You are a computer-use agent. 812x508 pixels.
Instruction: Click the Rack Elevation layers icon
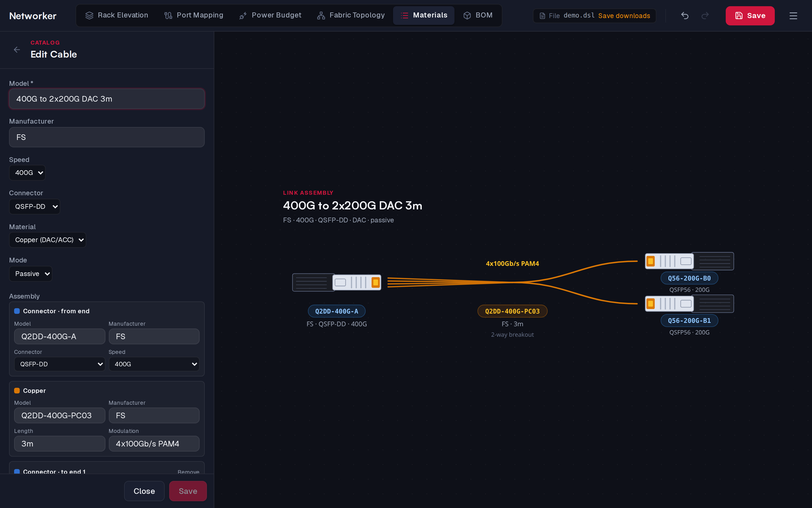pyautogui.click(x=89, y=16)
